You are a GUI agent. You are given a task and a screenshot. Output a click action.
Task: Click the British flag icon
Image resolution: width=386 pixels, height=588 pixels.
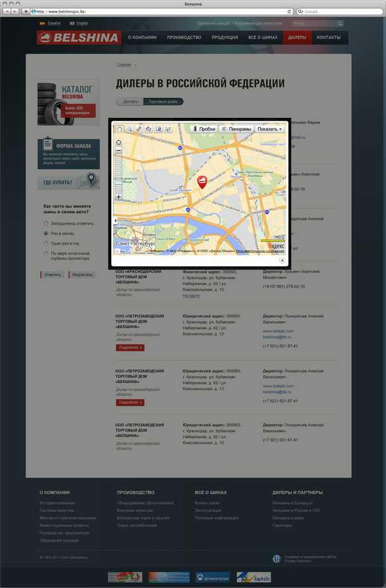(x=72, y=23)
